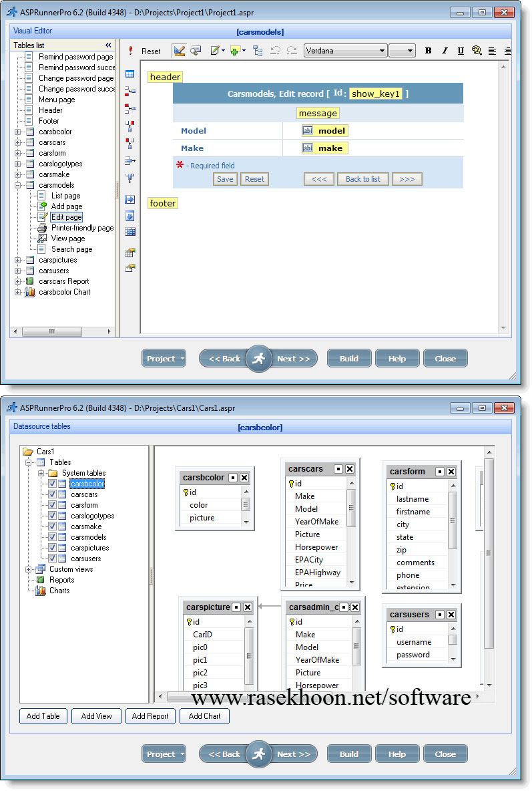
Task: Activate the design mode ruler-and-pencil toolbar icon
Action: pos(179,51)
